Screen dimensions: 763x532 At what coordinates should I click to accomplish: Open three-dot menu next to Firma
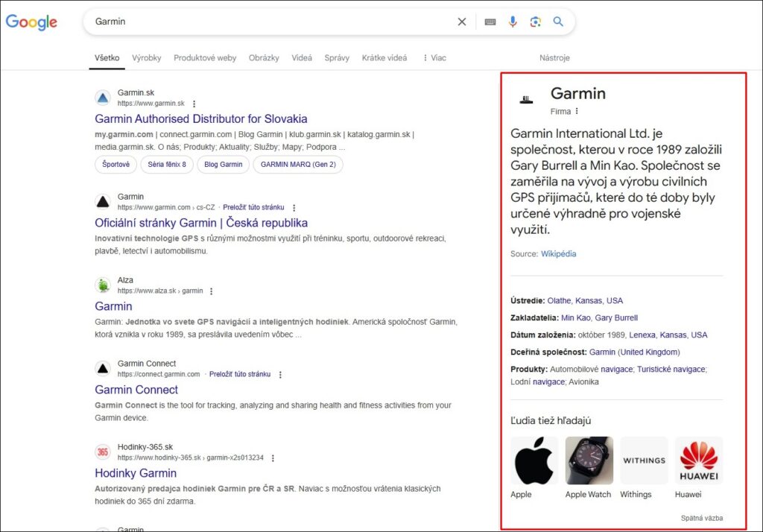(x=577, y=111)
